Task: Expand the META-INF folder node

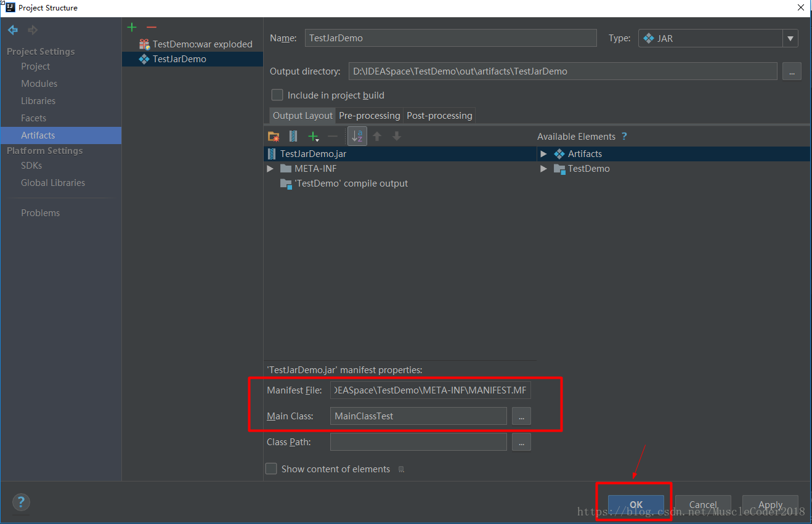Action: [270, 169]
